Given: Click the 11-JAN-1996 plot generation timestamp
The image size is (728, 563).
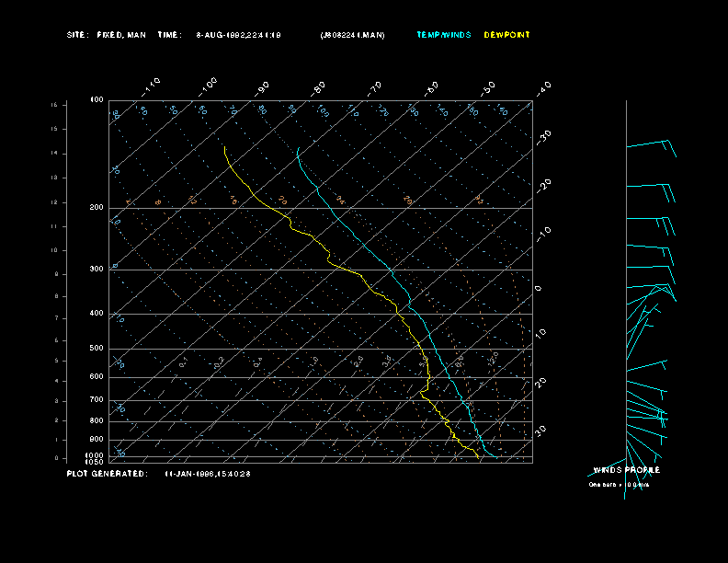Looking at the screenshot, I should tap(208, 474).
